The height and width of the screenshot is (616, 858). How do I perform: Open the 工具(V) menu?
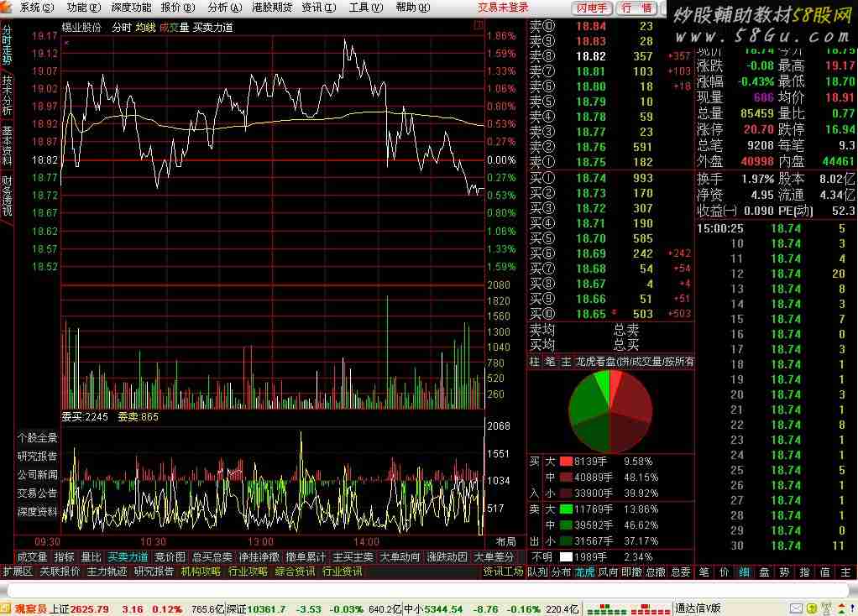(x=366, y=7)
